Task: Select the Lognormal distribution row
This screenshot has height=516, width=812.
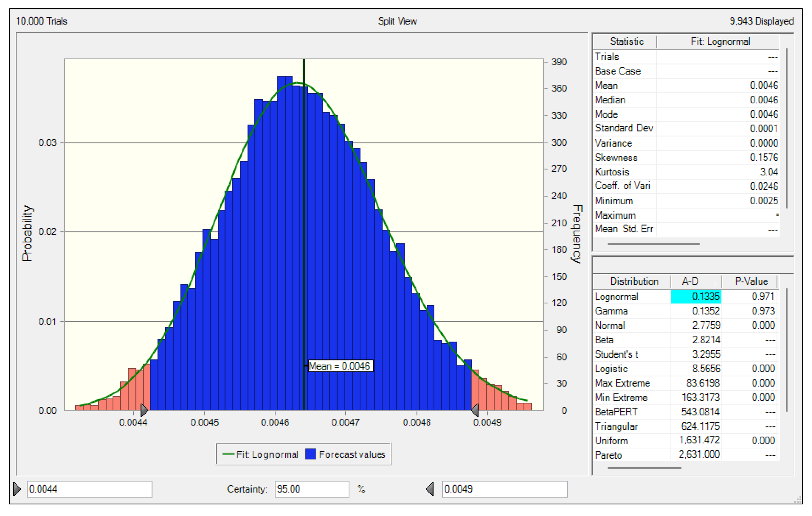Action: [617, 296]
